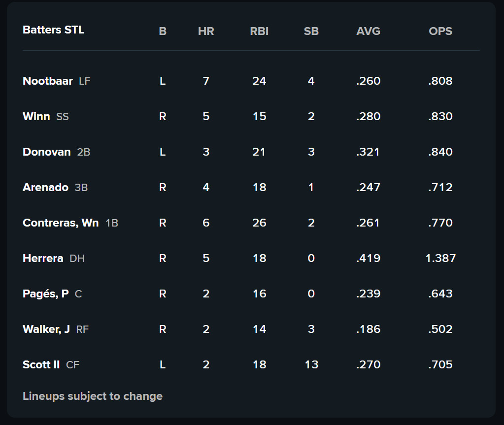Open Nootbaar player link
Screen dimensions: 504x425
pyautogui.click(x=48, y=81)
